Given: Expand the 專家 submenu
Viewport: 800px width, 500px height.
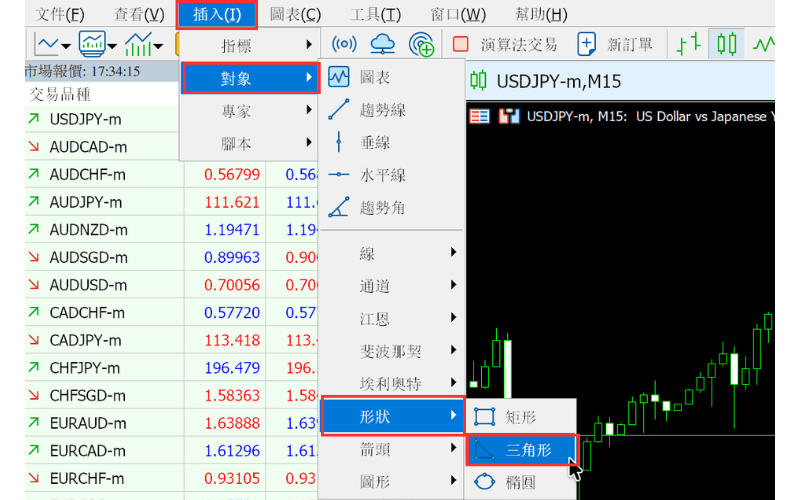Looking at the screenshot, I should (x=250, y=111).
